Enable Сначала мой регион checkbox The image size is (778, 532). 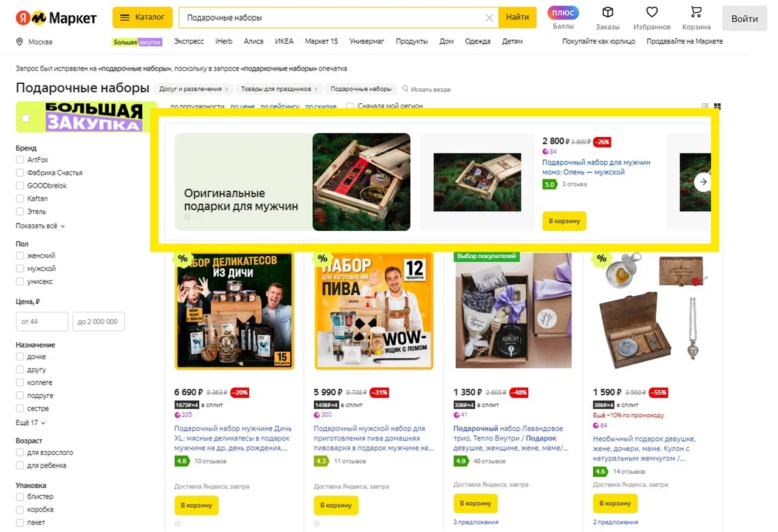click(x=350, y=106)
